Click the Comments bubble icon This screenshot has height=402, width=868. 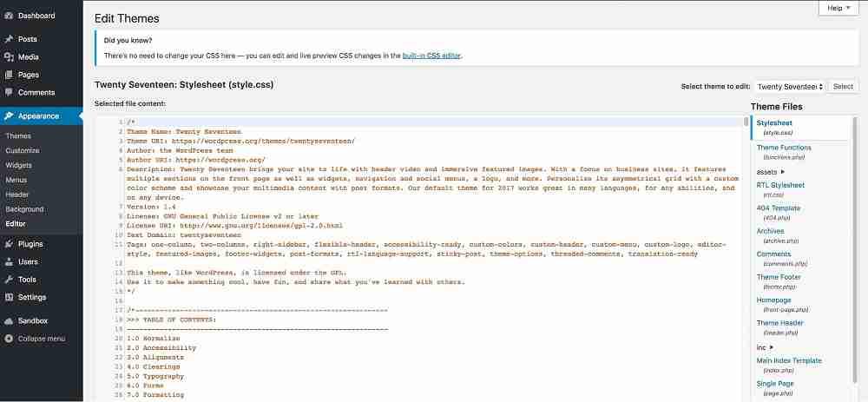pyautogui.click(x=9, y=93)
